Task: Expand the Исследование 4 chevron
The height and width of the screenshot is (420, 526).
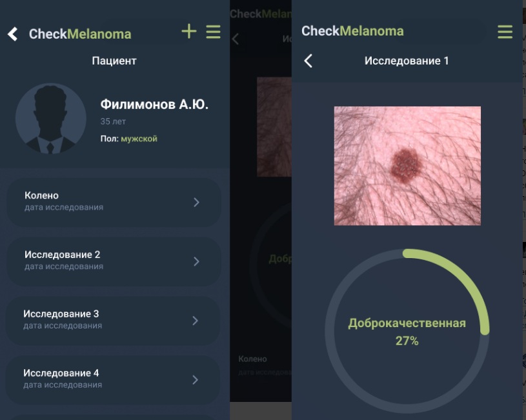Action: coord(196,380)
